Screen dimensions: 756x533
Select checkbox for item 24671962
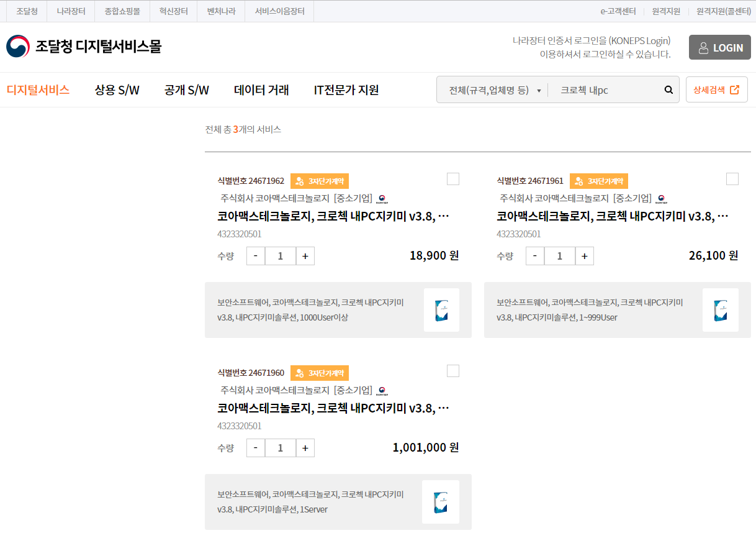tap(453, 179)
